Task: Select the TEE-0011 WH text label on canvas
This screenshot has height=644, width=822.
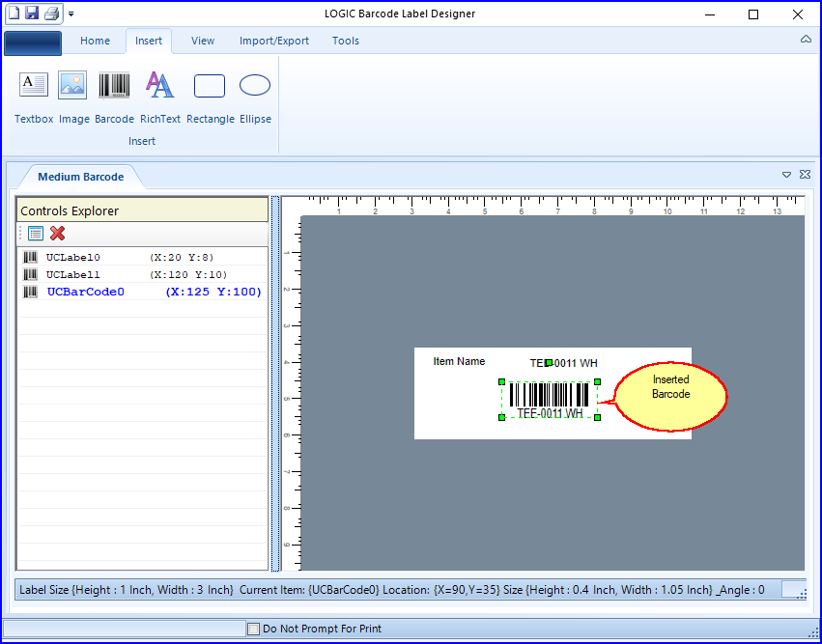Action: click(563, 363)
